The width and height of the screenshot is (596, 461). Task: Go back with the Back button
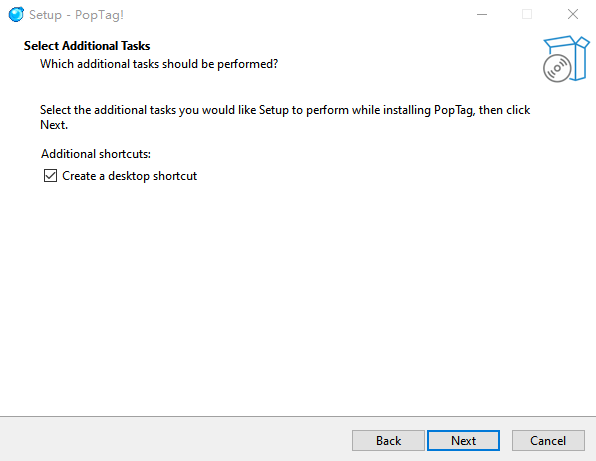coord(388,440)
